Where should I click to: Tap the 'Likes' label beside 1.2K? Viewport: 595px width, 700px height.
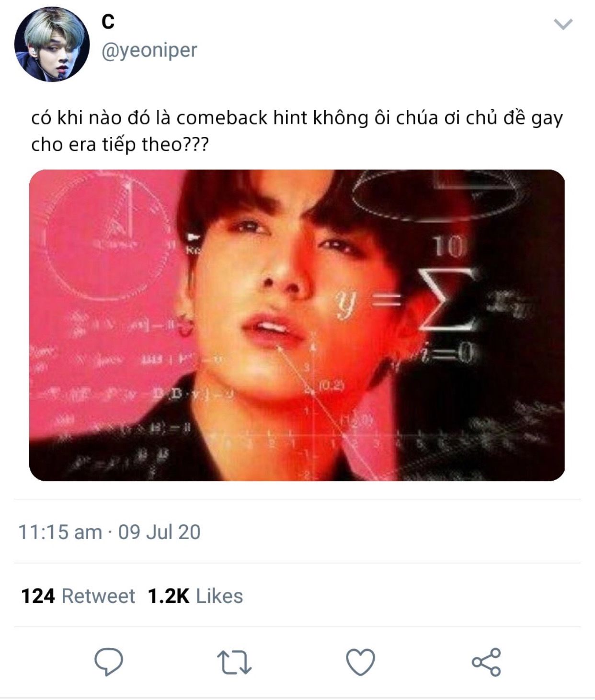[x=219, y=596]
